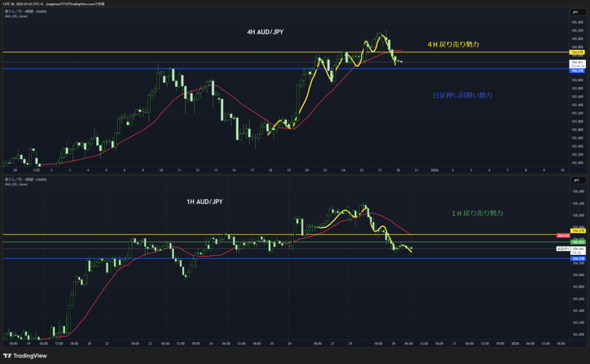The image size is (590, 364).
Task: Click the 105.400 level on the upper price axis
Action: [577, 22]
